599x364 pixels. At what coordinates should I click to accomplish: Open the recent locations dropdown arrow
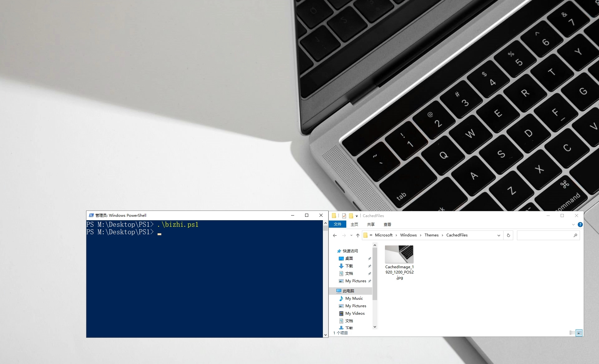coord(351,235)
